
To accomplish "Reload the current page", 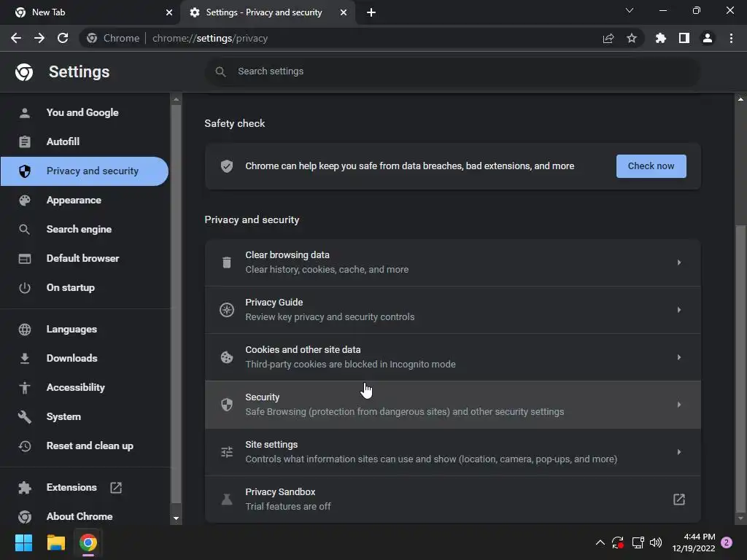I will pyautogui.click(x=63, y=38).
